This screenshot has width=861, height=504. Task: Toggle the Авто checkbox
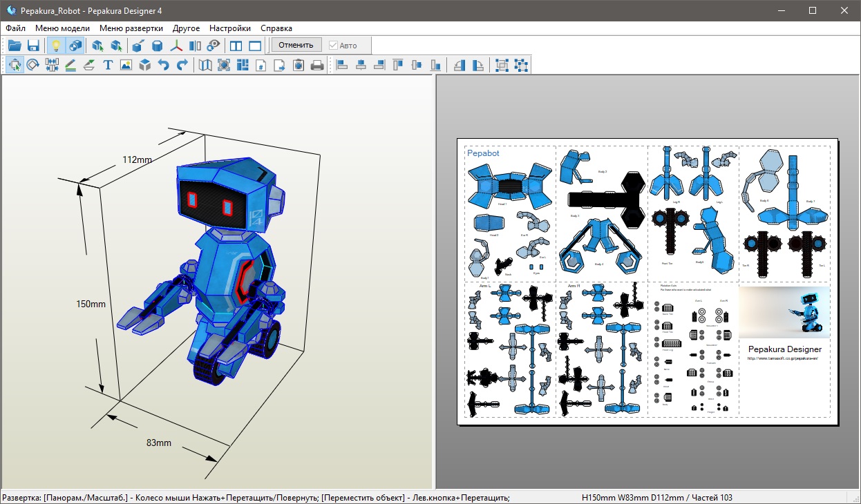334,46
